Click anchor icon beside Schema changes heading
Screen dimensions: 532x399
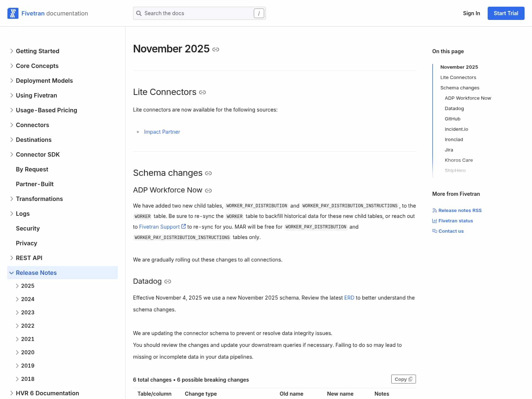click(208, 173)
